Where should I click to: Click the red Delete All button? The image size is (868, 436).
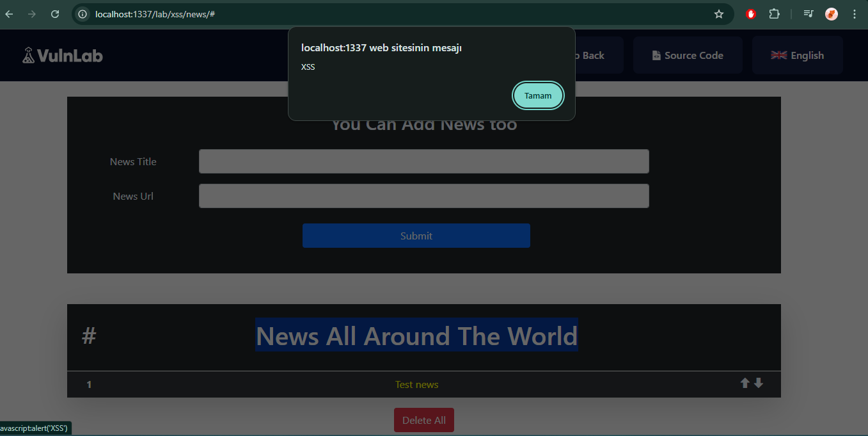424,420
